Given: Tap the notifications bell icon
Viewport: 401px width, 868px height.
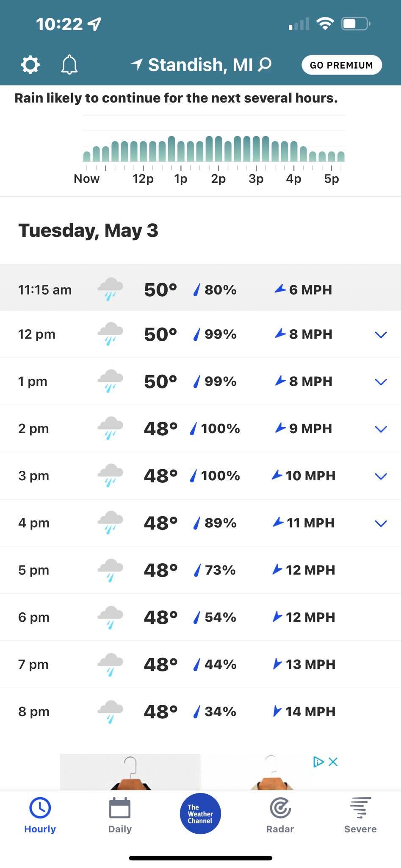Looking at the screenshot, I should pyautogui.click(x=69, y=65).
